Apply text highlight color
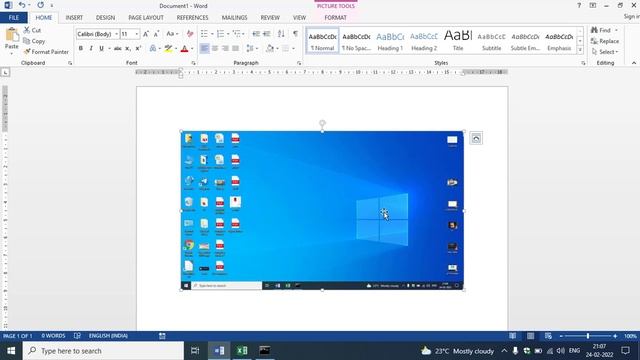Screen dimensions: 640x360 (168, 49)
